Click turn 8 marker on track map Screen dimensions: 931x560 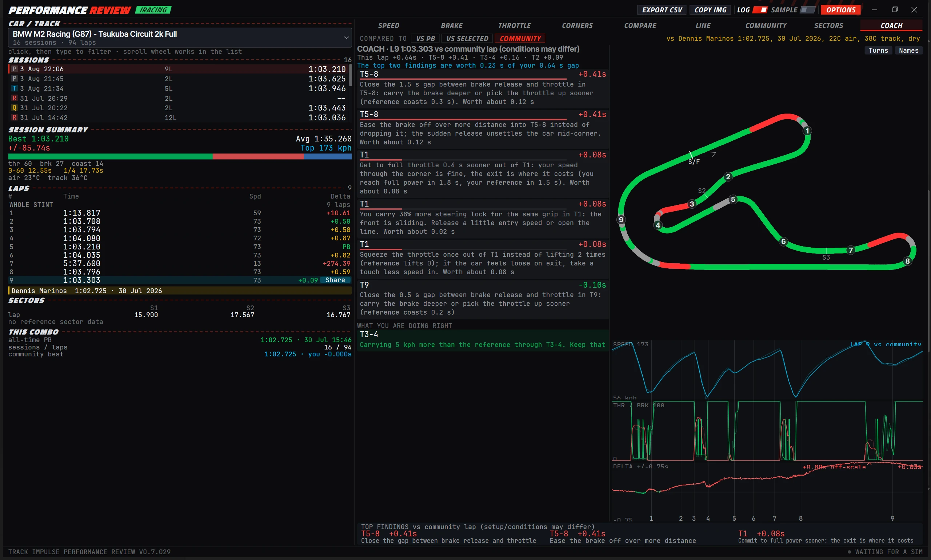[x=907, y=261]
